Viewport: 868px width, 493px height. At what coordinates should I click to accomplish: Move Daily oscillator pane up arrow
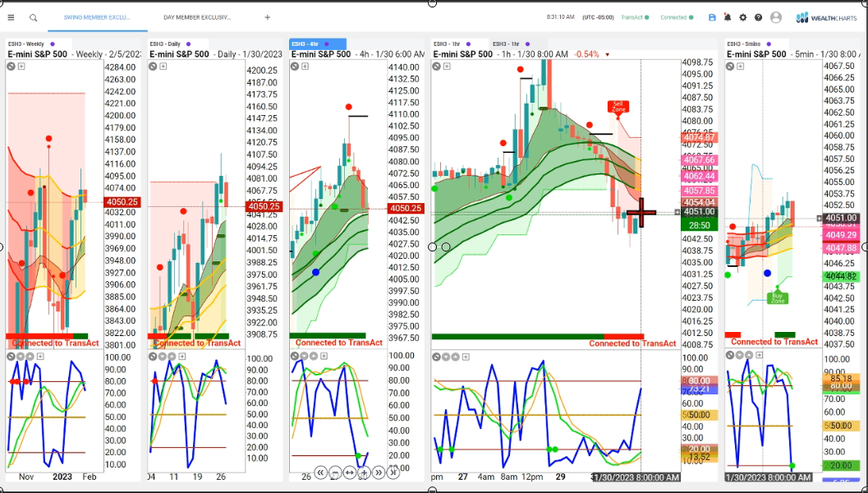[172, 357]
